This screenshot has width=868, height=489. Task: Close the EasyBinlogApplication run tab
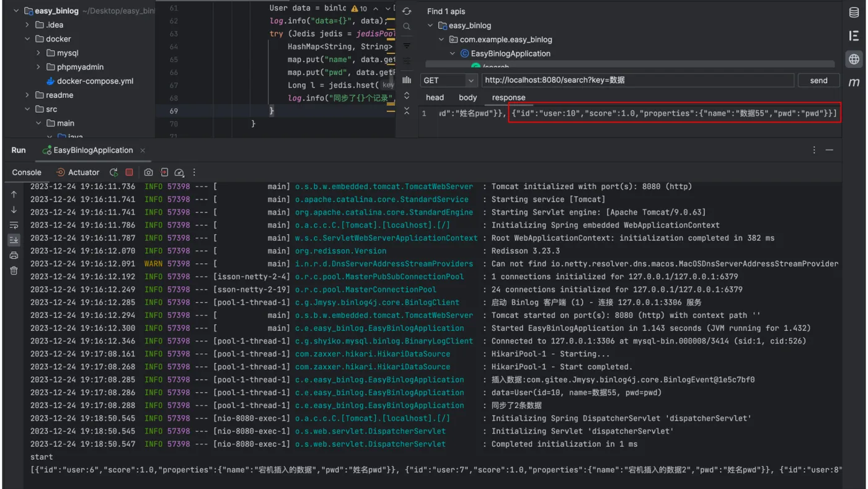click(143, 150)
